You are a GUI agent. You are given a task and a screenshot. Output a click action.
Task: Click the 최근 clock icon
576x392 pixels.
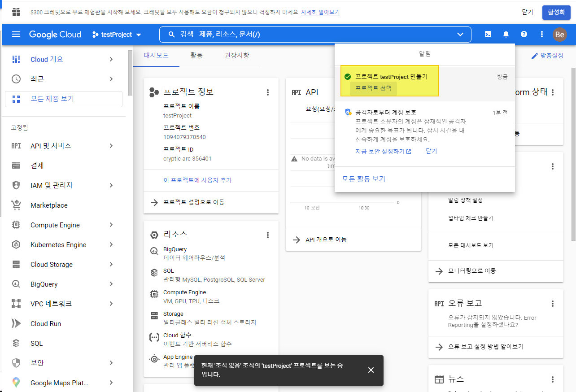tap(16, 79)
